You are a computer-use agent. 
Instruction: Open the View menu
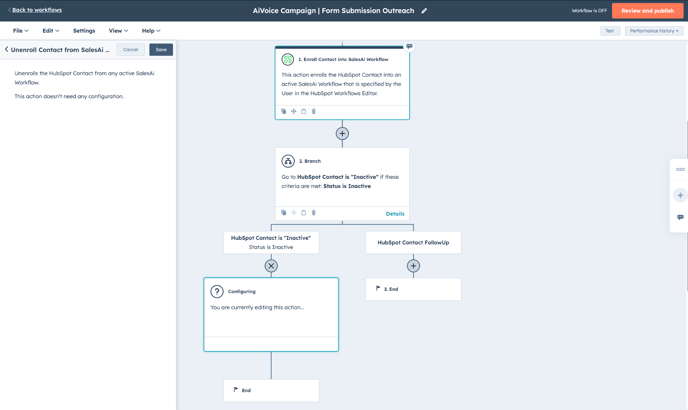tap(118, 31)
